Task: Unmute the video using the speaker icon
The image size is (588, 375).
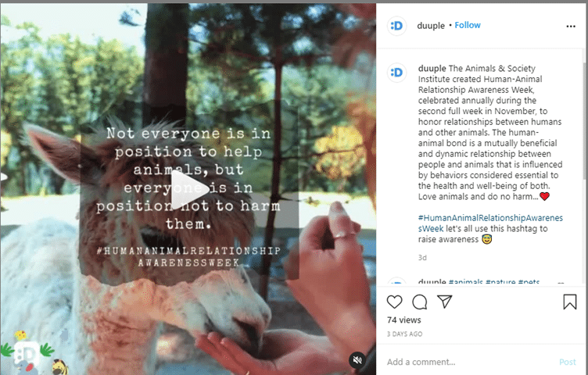Action: pyautogui.click(x=357, y=360)
